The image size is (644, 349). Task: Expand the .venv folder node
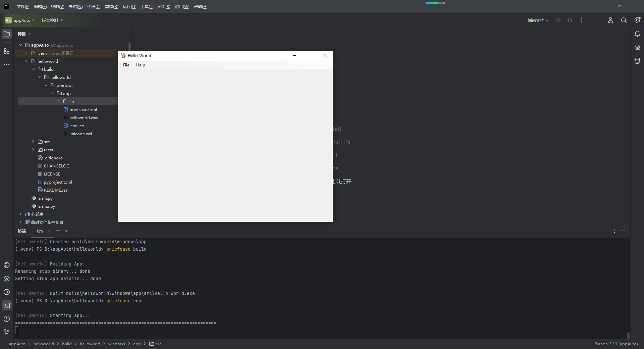click(x=27, y=53)
